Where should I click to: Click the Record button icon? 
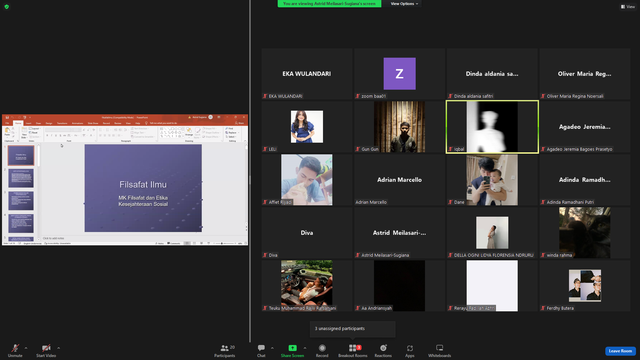(x=322, y=348)
